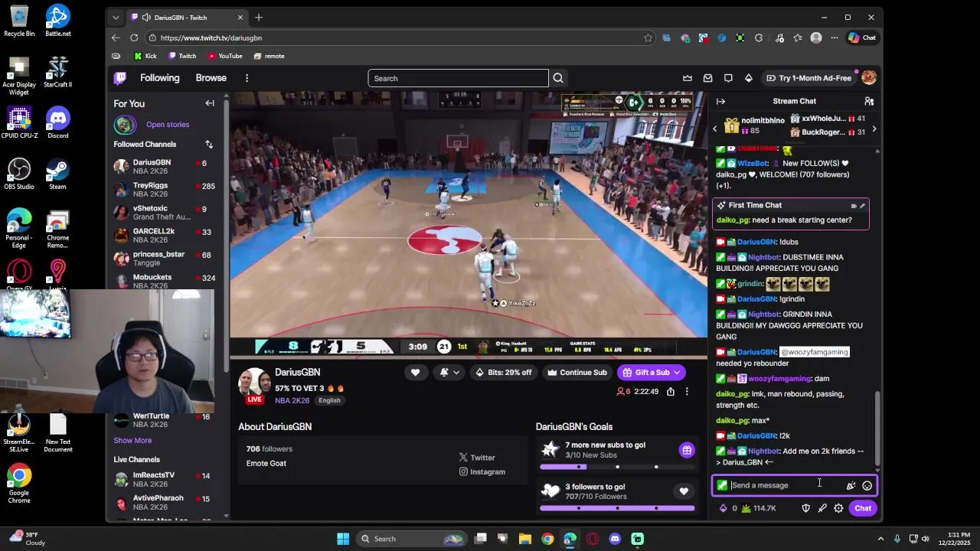This screenshot has height=551, width=980.
Task: Open chat community users list icon
Action: pos(869,101)
